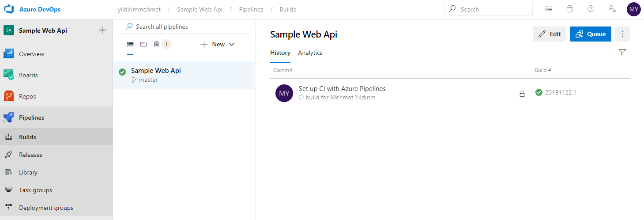This screenshot has height=220, width=644.
Task: Open the Marketplace shopping bag icon
Action: click(x=570, y=9)
